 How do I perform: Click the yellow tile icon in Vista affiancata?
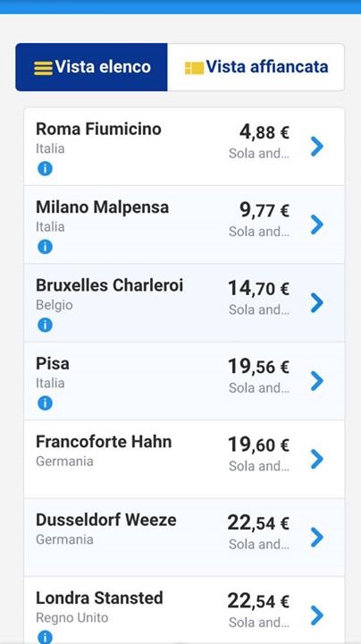point(194,68)
